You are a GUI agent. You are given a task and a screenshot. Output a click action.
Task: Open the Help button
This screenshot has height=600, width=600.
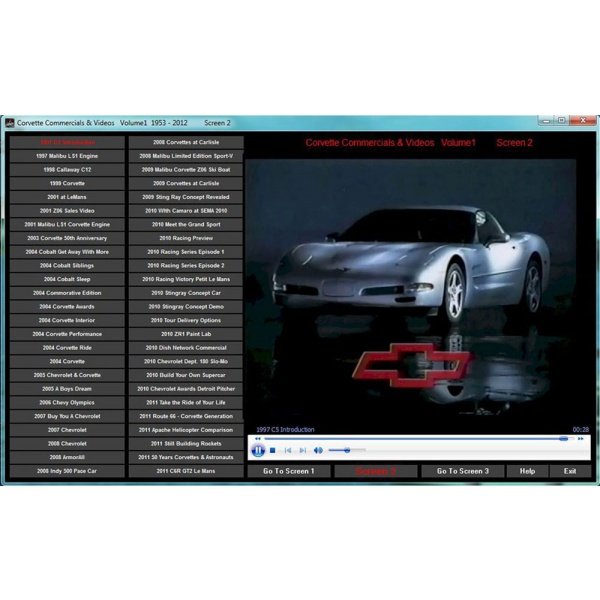point(527,471)
